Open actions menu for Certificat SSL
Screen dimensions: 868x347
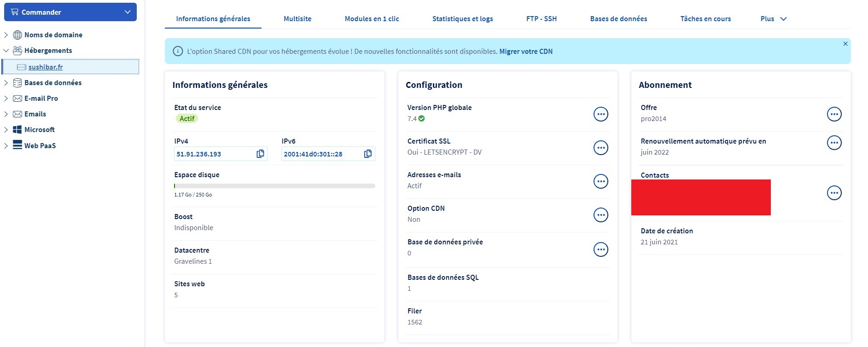[x=600, y=148]
